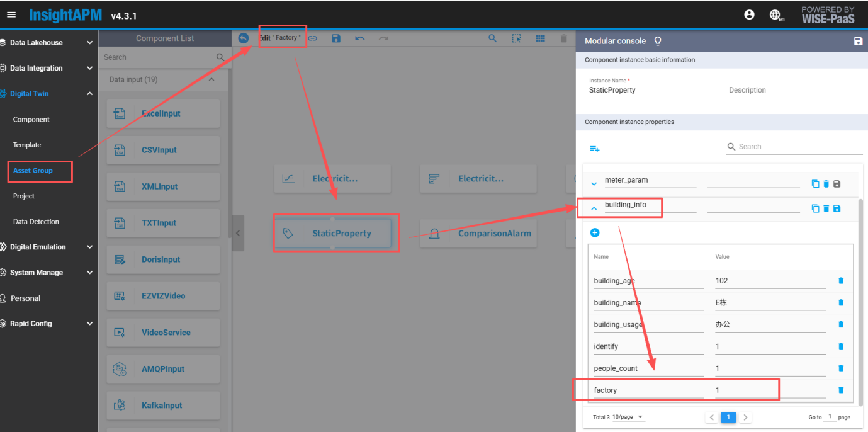Collapse the Data input component category
868x432 pixels.
tap(211, 80)
